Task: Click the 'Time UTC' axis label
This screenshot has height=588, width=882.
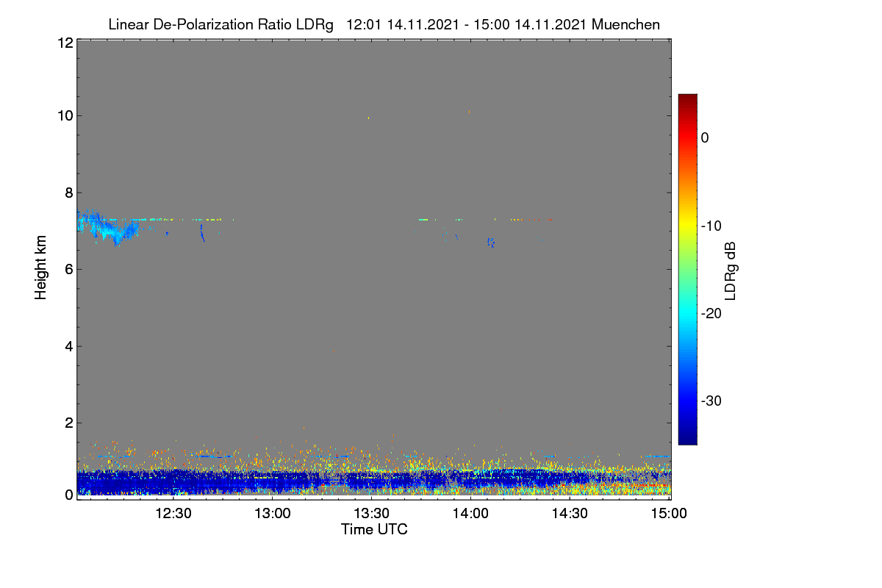Action: [x=374, y=528]
